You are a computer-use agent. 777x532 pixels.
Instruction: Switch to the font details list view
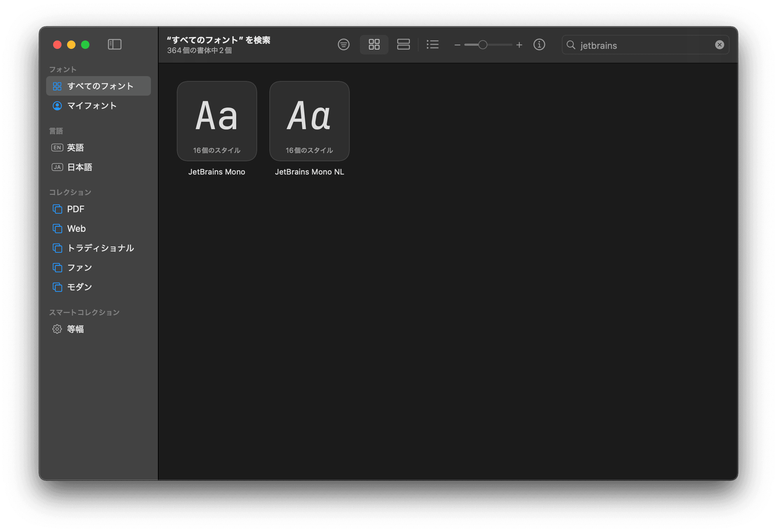pyautogui.click(x=433, y=45)
